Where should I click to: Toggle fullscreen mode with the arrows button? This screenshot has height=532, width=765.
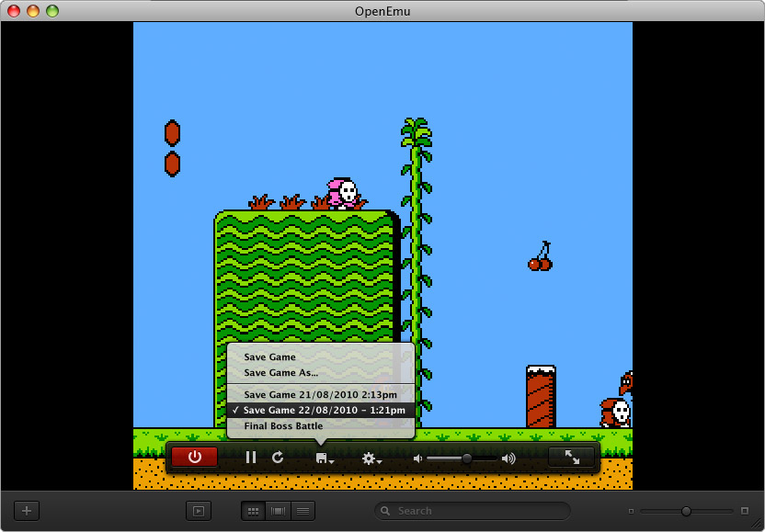[x=572, y=457]
